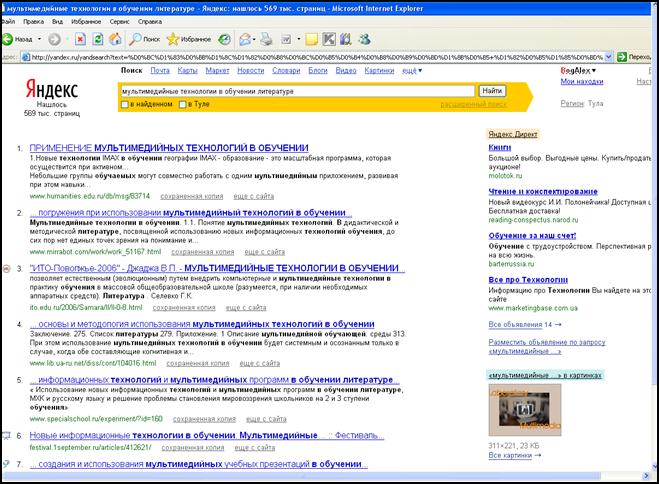Click the page icon in the address bar
This screenshot has height=484, width=659.
click(26, 57)
